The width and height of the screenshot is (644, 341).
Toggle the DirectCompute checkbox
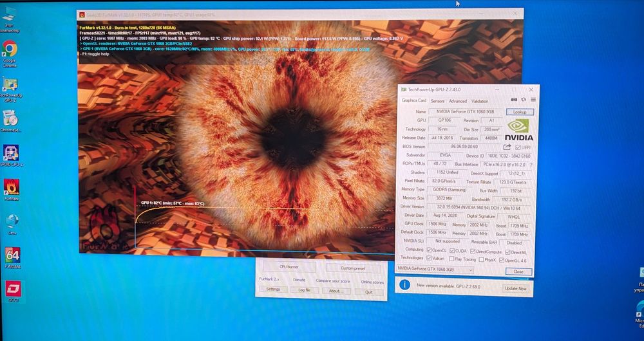473,251
